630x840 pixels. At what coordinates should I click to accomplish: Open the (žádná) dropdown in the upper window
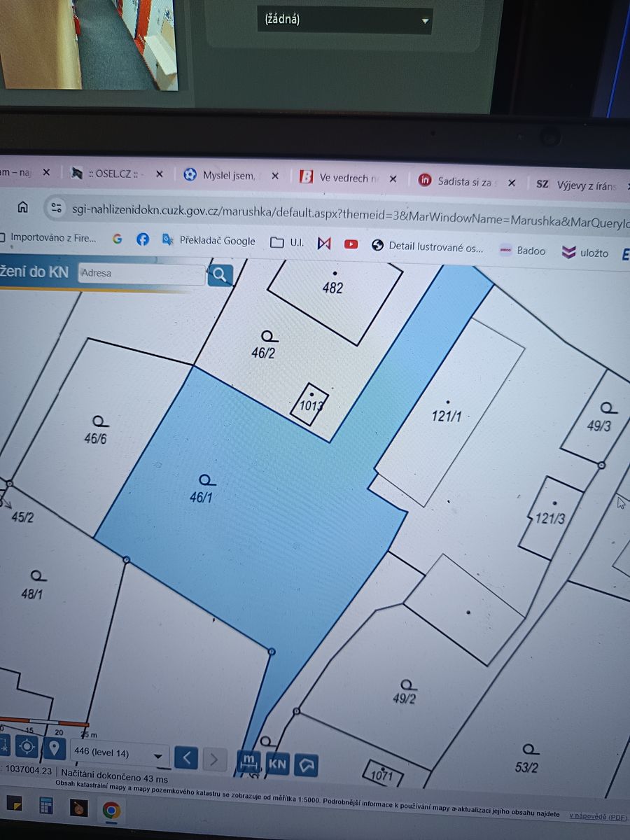(345, 20)
